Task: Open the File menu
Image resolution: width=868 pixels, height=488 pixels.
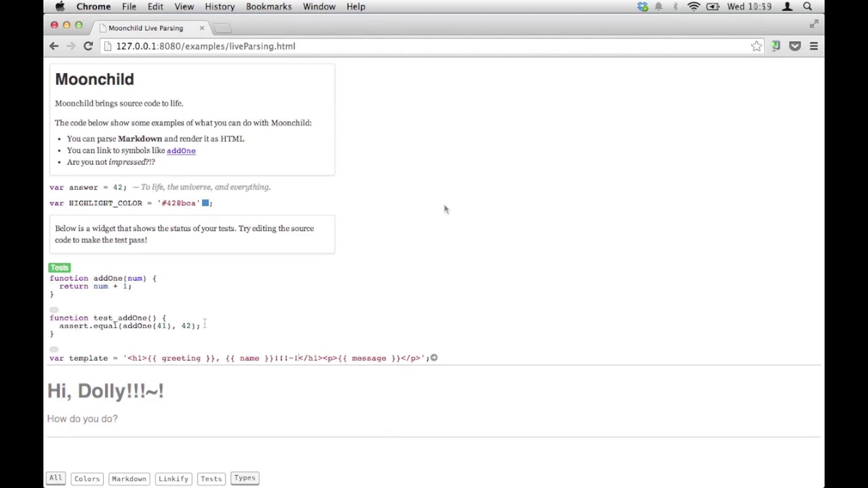Action: tap(129, 7)
